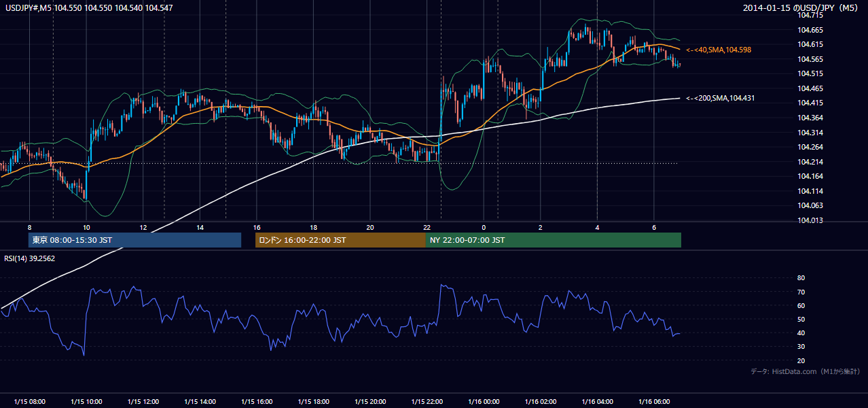868x408 pixels.
Task: Click the Tokyo 08:00-15:30 JST session bar
Action: (x=134, y=240)
